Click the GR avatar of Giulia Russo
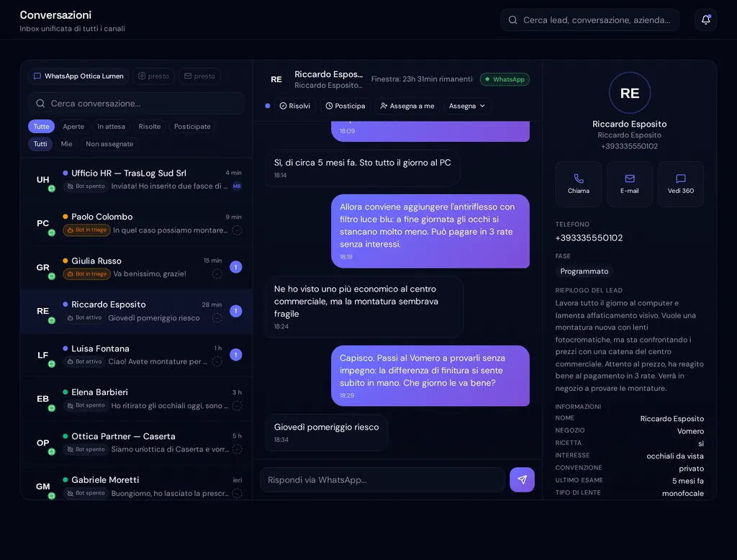Image resolution: width=737 pixels, height=560 pixels. click(42, 267)
